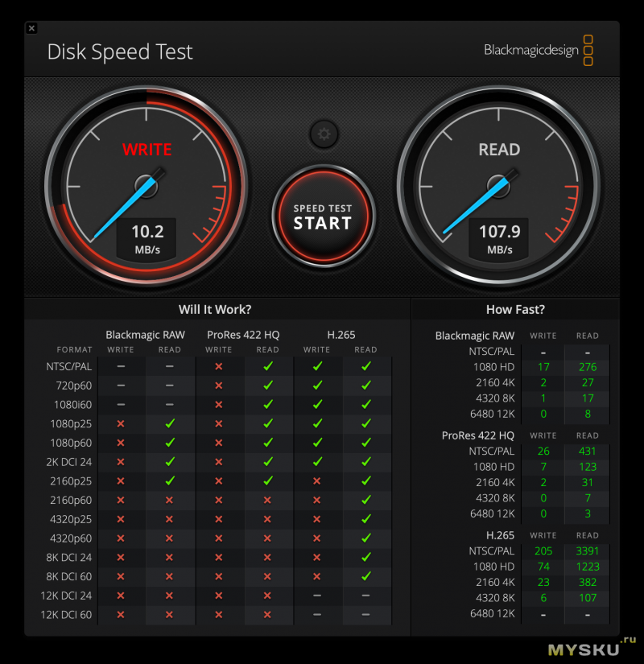Click the 8K DCI 60 H.265 read checkmark
The width and height of the screenshot is (644, 664).
tap(366, 576)
